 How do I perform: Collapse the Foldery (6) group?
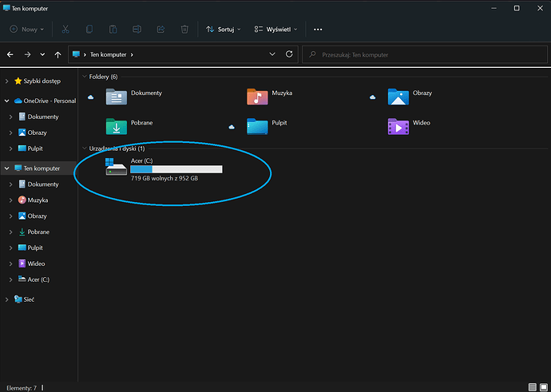85,76
